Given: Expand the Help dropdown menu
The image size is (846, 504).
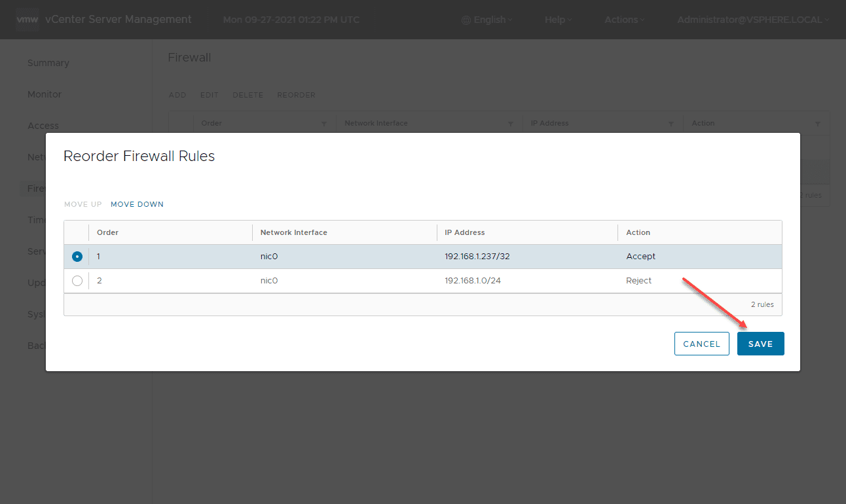Looking at the screenshot, I should (558, 20).
